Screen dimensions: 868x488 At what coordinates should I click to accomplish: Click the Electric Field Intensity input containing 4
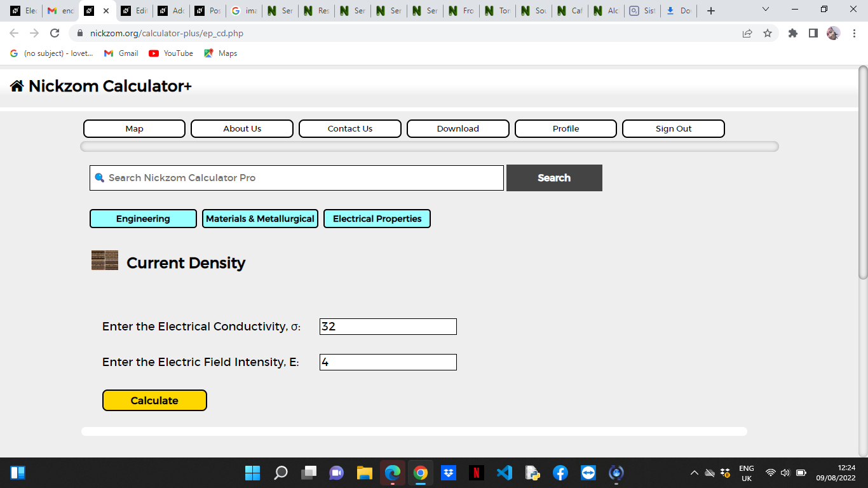[x=388, y=362]
